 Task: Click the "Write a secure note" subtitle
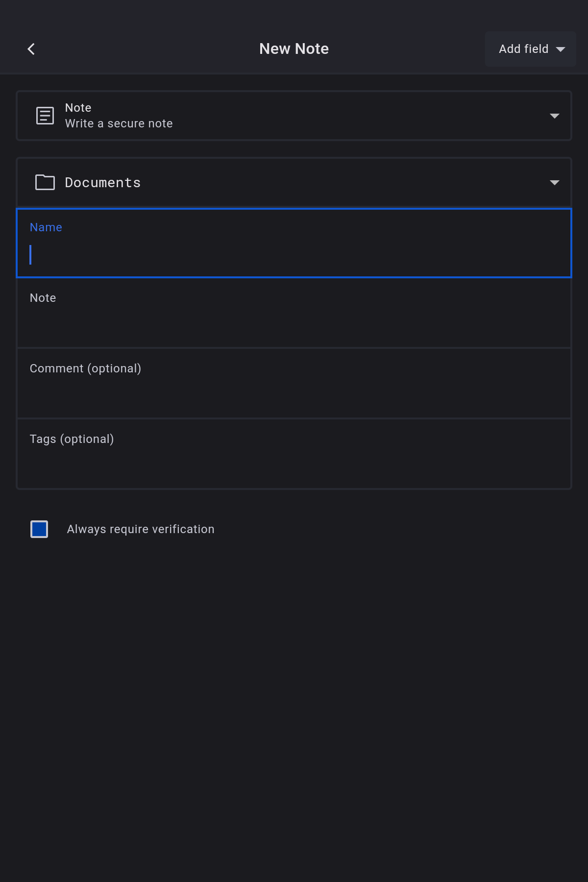point(119,123)
